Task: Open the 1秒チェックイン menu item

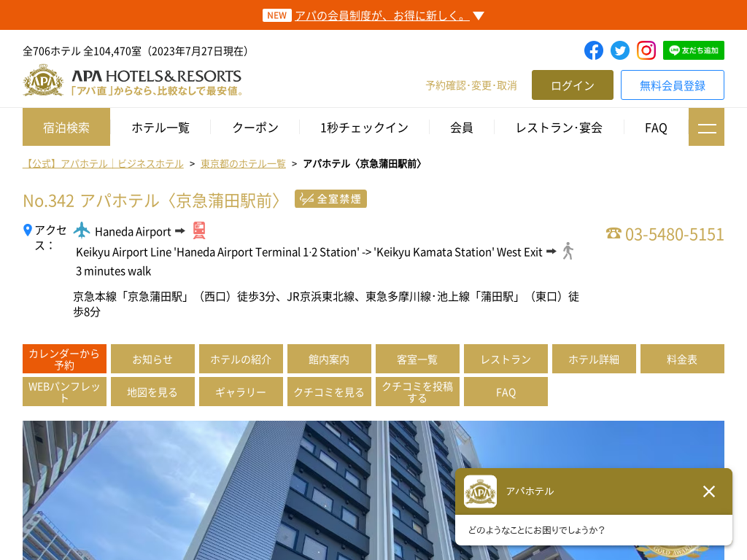Action: pos(365,128)
